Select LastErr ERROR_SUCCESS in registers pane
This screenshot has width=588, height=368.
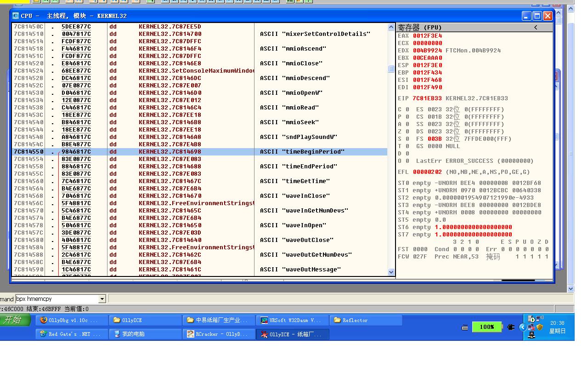(x=475, y=161)
